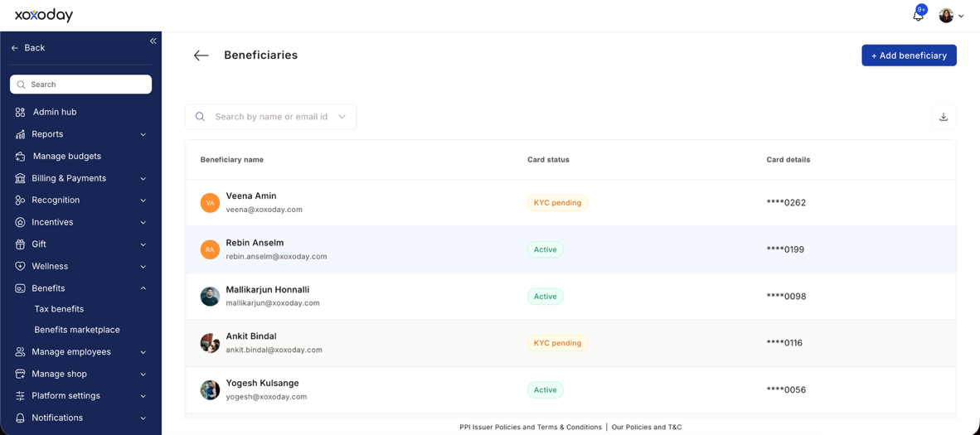Click the Manage employees people icon
This screenshot has width=980, height=435.
coord(20,352)
